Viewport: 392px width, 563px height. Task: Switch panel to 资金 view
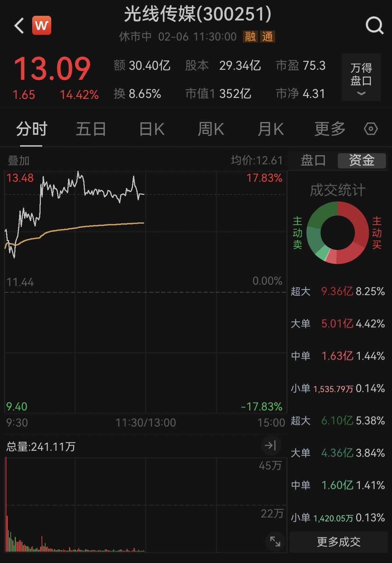pos(362,161)
